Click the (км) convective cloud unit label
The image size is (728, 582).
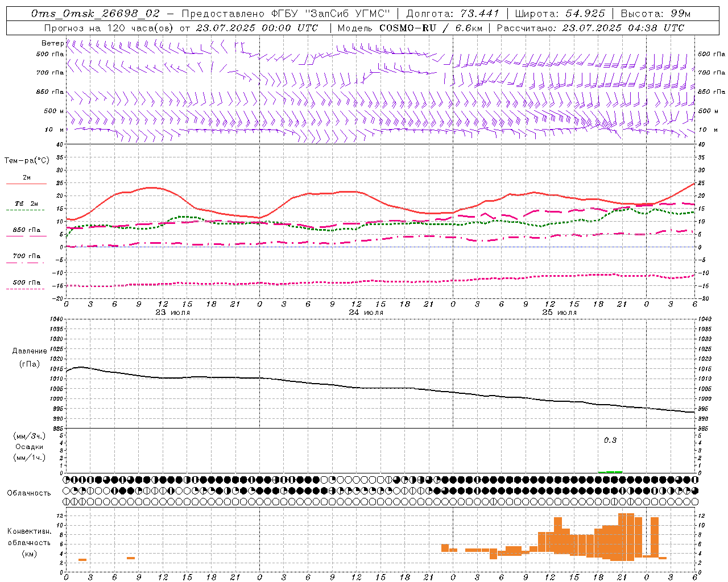coord(30,554)
